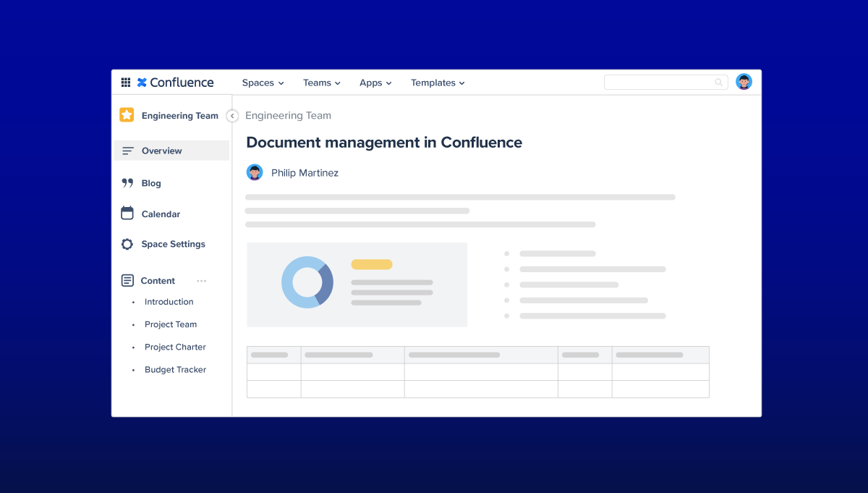
Task: Expand the Teams dropdown
Action: (320, 83)
